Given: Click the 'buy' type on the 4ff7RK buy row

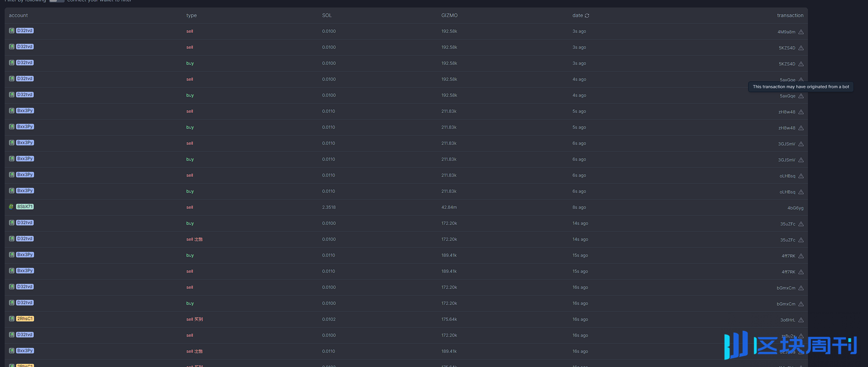Looking at the screenshot, I should click(190, 255).
